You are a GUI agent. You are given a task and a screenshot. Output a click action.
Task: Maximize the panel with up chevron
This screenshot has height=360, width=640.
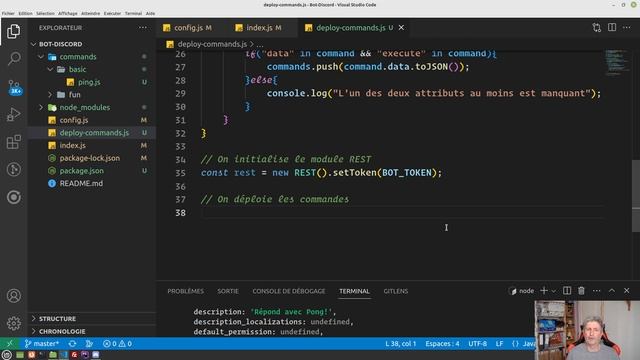(x=611, y=291)
